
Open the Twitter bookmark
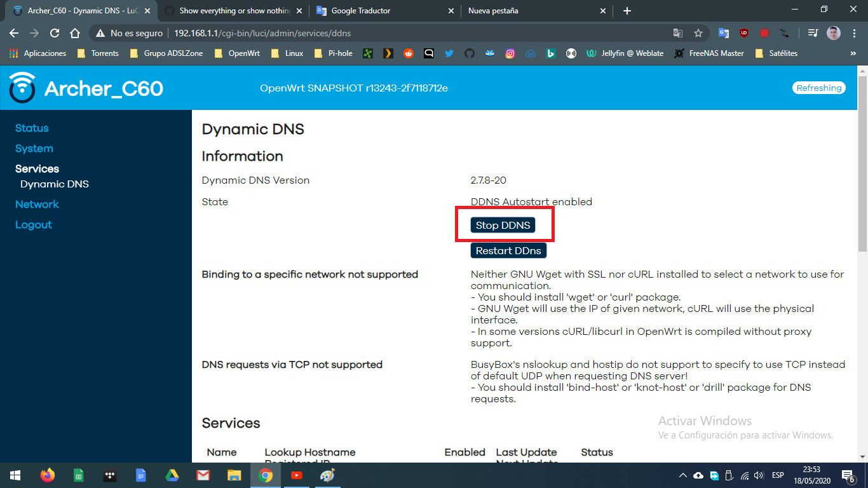(449, 53)
